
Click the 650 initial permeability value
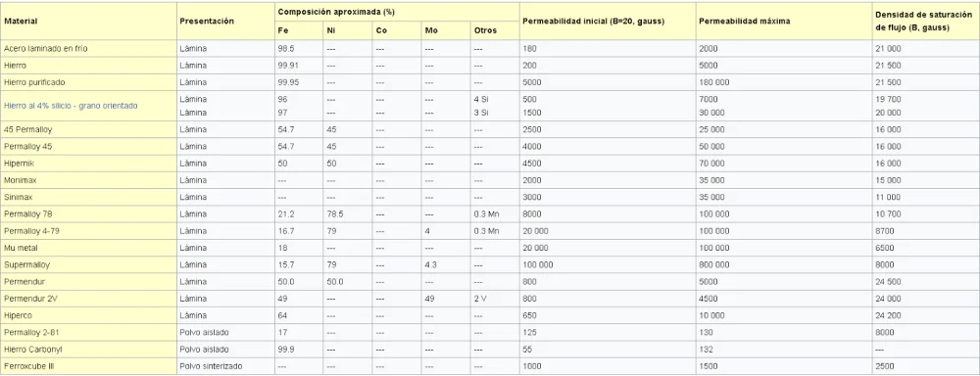[529, 314]
